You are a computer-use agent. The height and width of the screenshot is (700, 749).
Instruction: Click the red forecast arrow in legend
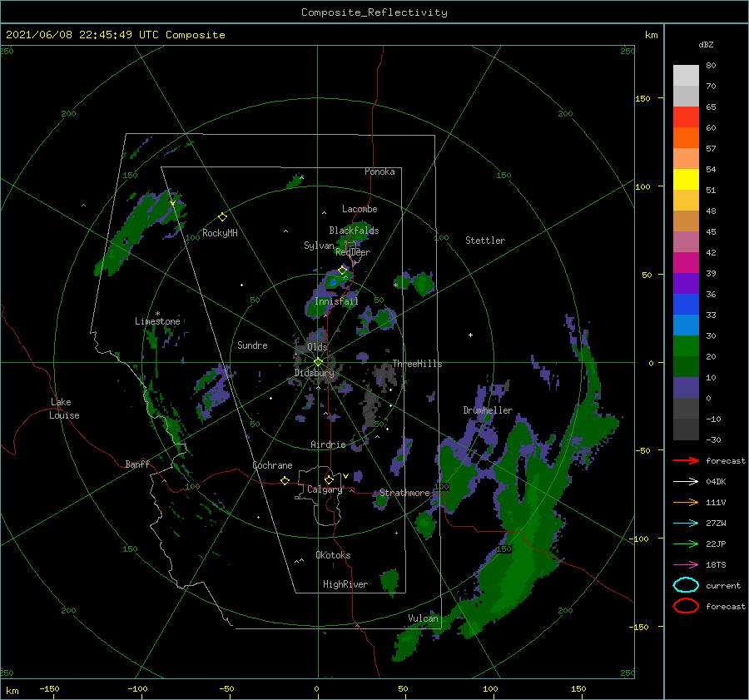[686, 460]
